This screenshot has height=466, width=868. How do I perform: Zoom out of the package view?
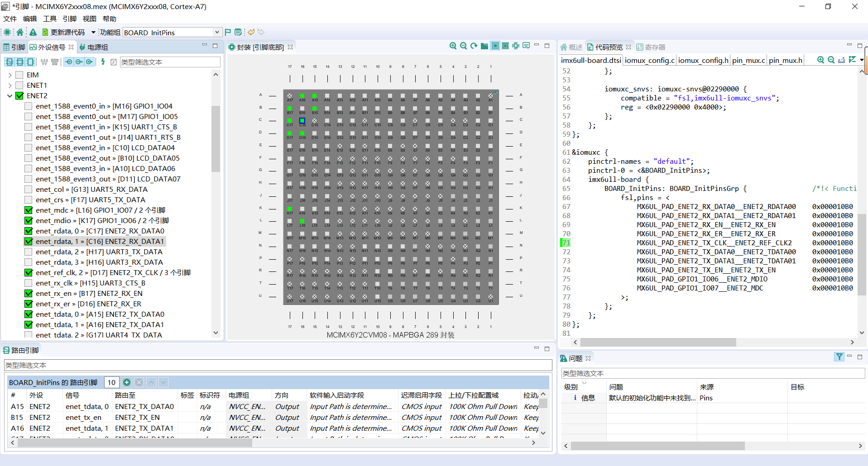463,46
